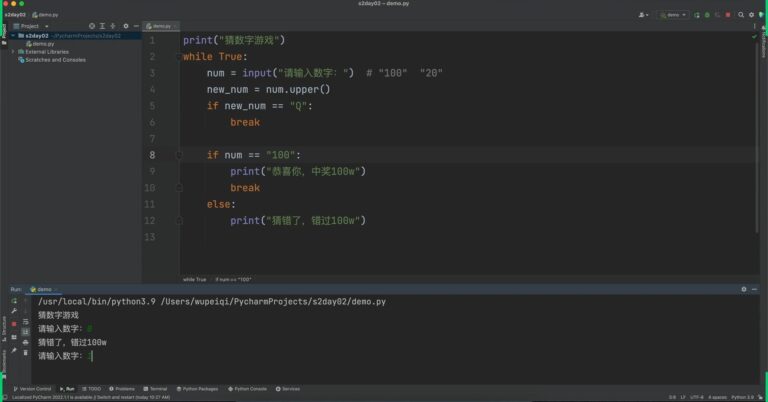Open the Terminal tool tab
The image size is (768, 402).
click(155, 389)
